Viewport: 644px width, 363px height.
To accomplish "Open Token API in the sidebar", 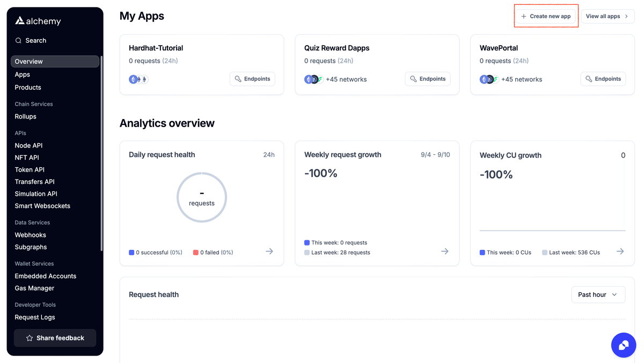I will [x=30, y=169].
